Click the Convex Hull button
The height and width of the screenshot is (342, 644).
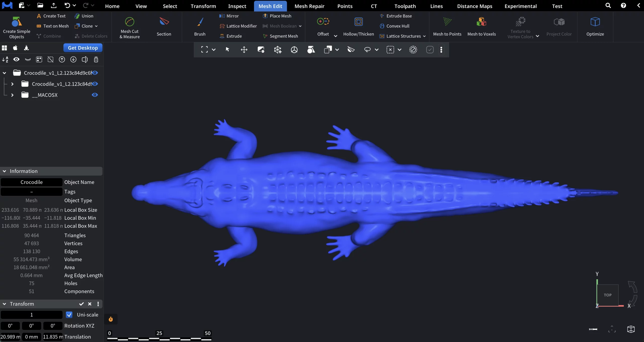(397, 26)
